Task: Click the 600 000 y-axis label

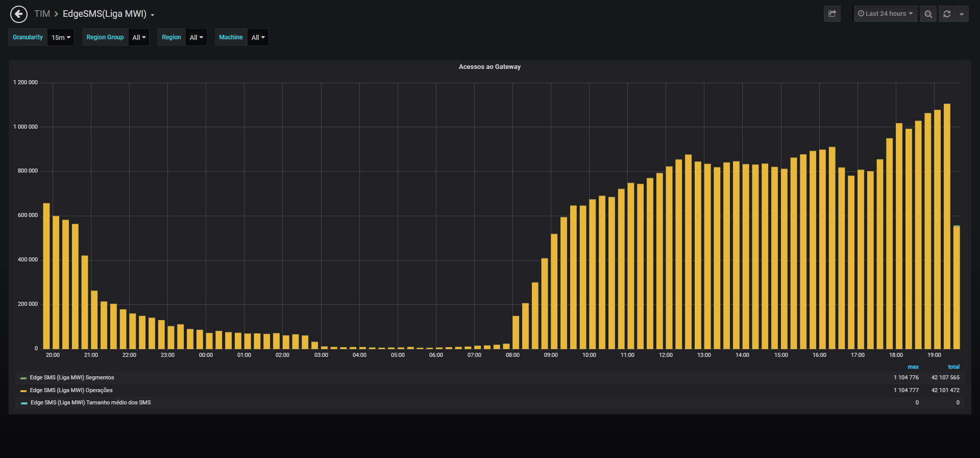Action: (x=28, y=215)
